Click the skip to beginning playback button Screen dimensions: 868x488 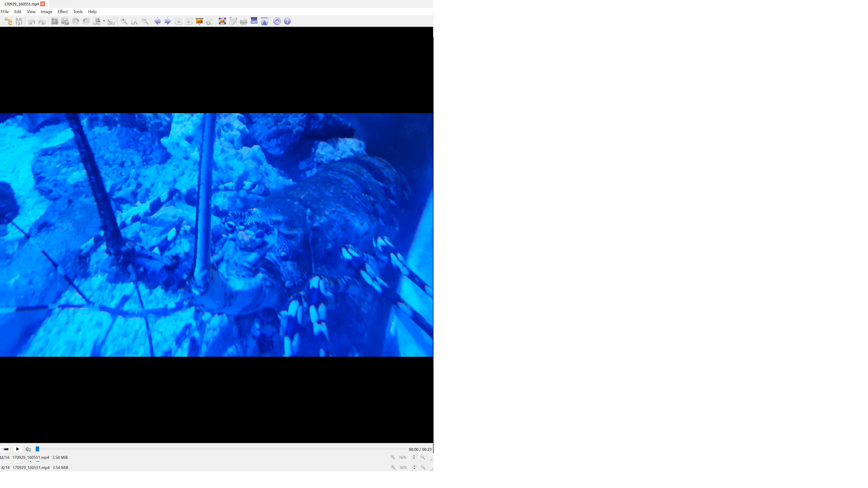pos(6,449)
